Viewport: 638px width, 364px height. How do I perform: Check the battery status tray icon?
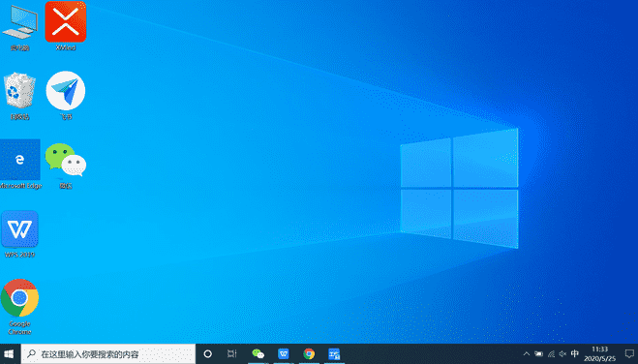point(538,353)
